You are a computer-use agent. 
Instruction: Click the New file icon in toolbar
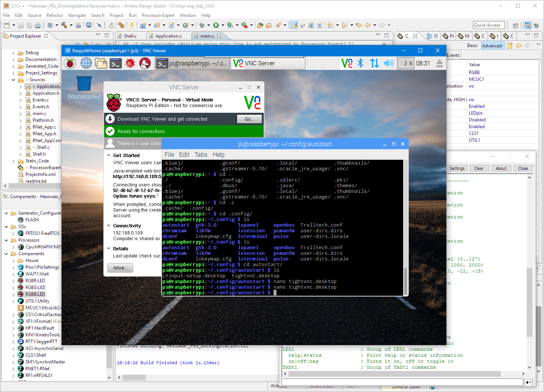(x=7, y=25)
